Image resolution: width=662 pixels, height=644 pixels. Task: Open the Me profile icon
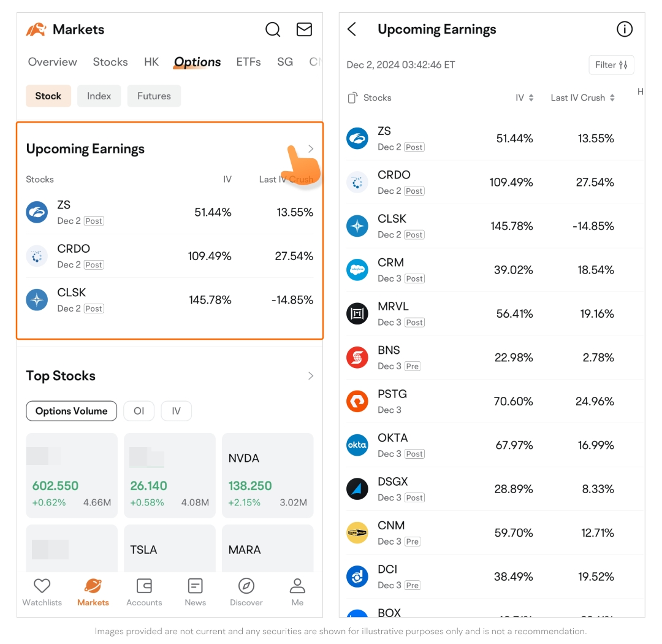(297, 586)
